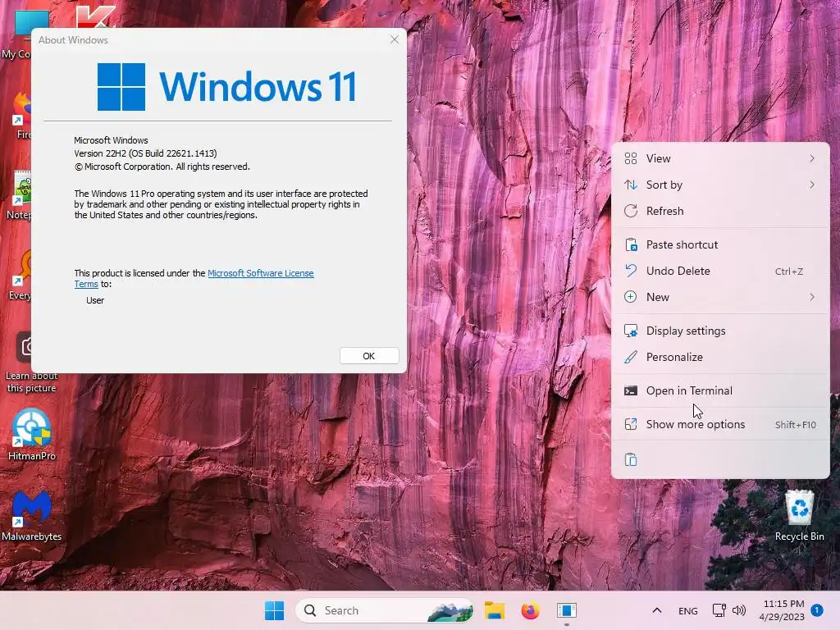Click the Refresh circular arrow icon
The width and height of the screenshot is (840, 630).
(631, 211)
